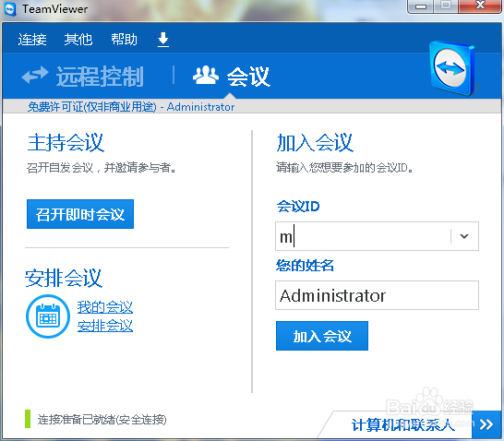Expand the 会议ID dropdown arrow
504x441 pixels.
(x=464, y=236)
